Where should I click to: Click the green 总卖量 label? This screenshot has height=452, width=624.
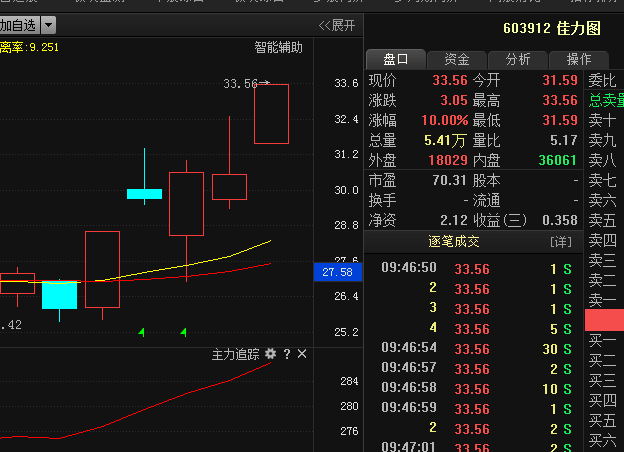point(606,100)
